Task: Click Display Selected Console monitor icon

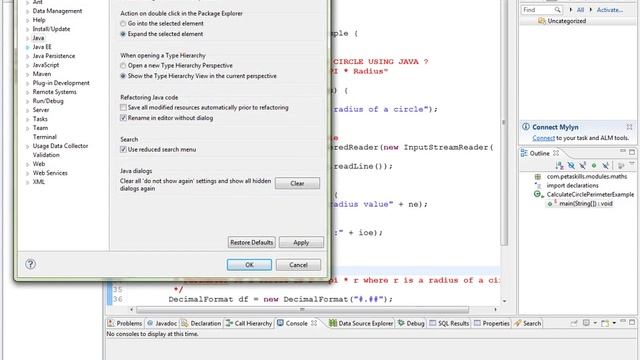Action: point(586,323)
